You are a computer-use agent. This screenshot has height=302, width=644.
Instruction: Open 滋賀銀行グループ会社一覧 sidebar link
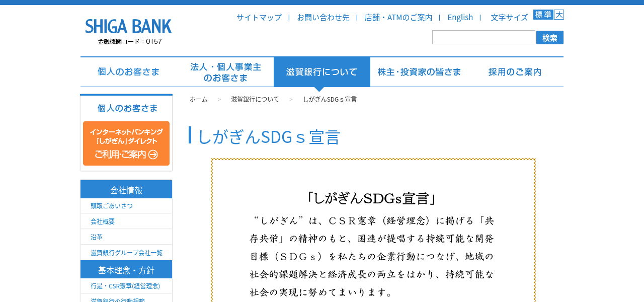pos(127,253)
